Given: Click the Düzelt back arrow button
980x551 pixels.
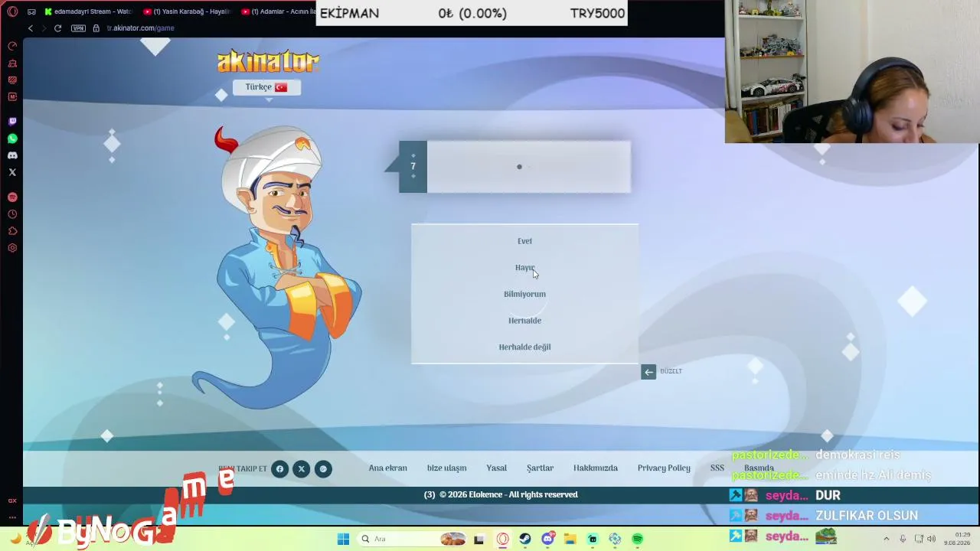Looking at the screenshot, I should [x=648, y=372].
